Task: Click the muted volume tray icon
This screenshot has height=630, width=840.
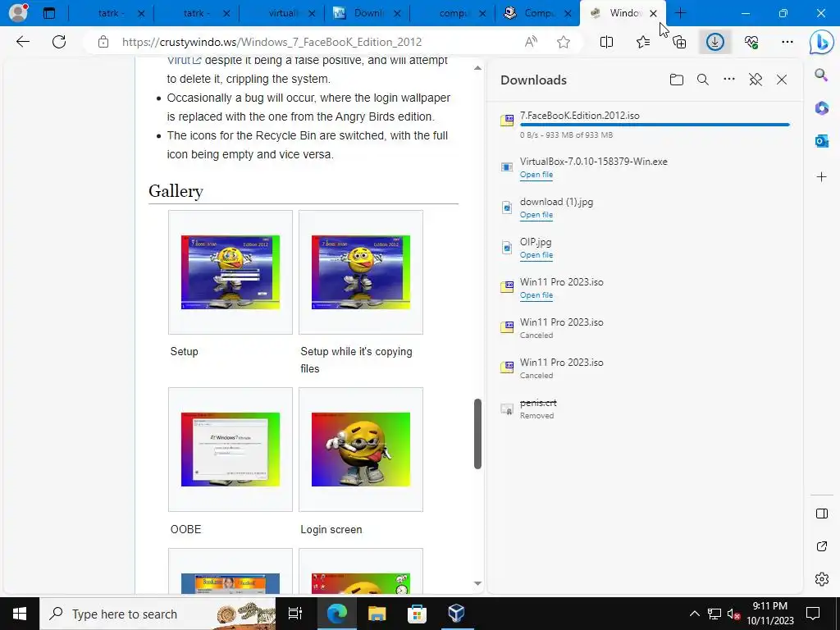Action: [733, 614]
